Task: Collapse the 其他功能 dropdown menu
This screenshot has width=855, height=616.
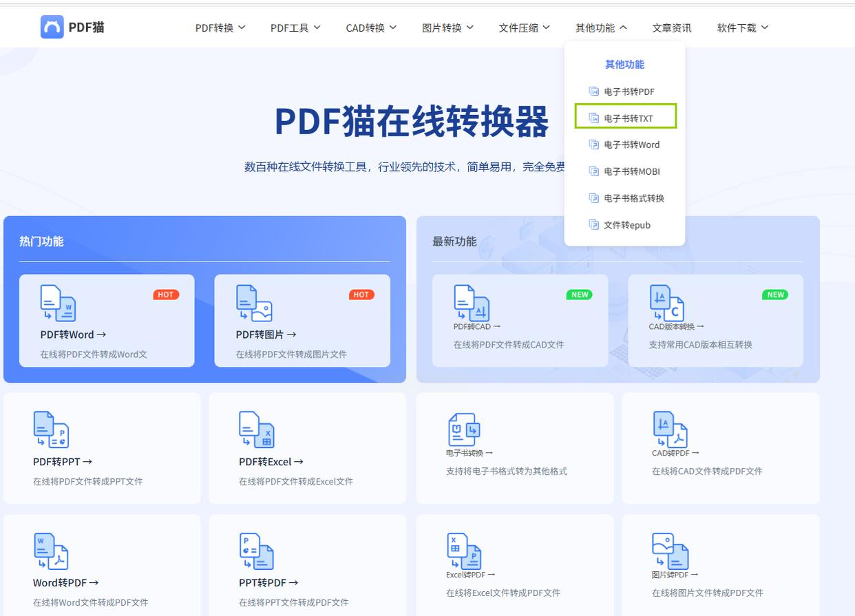Action: [601, 28]
